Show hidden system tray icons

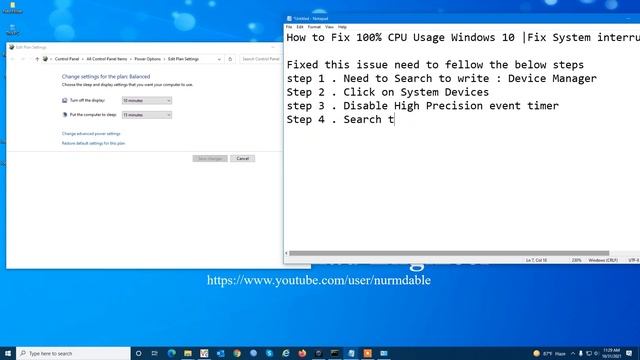click(x=573, y=353)
